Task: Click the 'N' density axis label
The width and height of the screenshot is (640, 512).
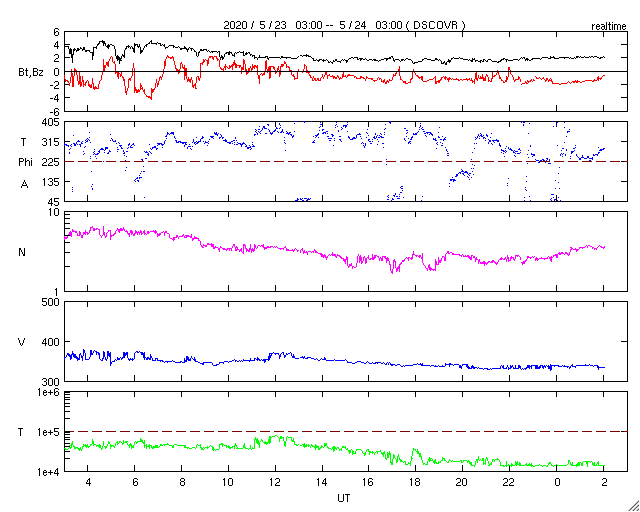Action: tap(22, 252)
